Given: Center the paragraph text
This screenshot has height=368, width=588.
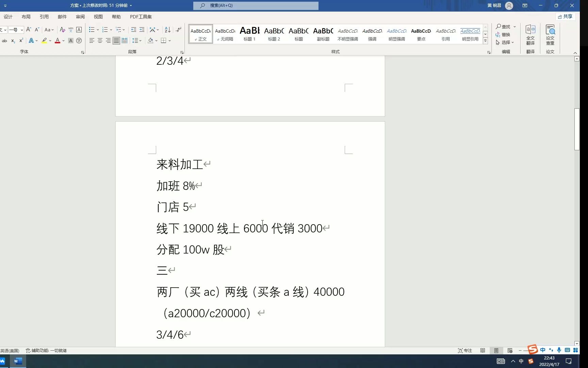Looking at the screenshot, I should tap(100, 41).
